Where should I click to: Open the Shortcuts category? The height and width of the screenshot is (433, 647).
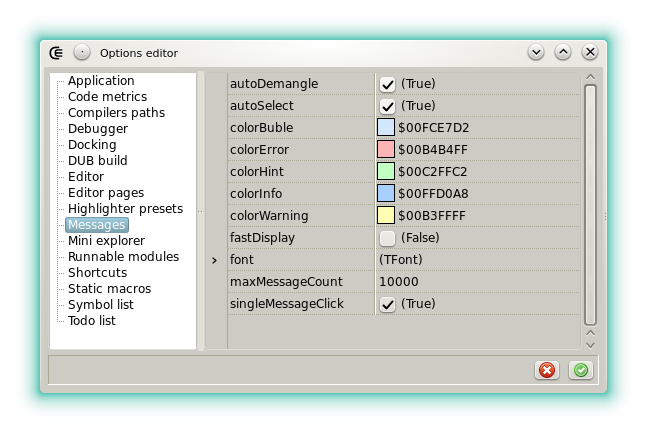97,273
